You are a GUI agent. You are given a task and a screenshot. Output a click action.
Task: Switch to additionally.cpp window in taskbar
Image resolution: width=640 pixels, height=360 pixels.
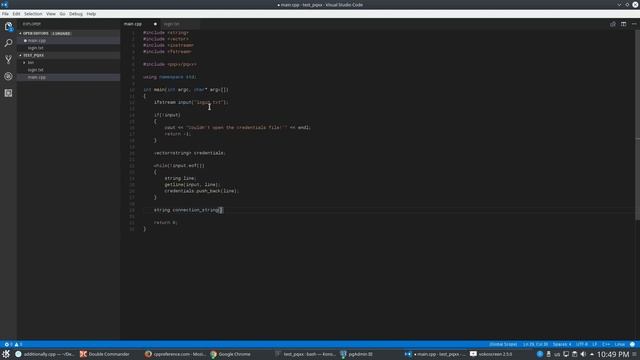tap(44, 354)
